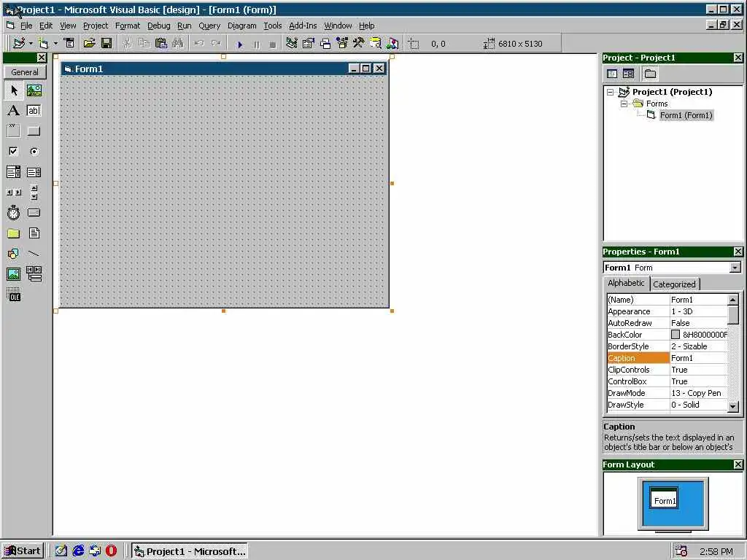
Task: Select the Caption property row
Action: (x=667, y=358)
